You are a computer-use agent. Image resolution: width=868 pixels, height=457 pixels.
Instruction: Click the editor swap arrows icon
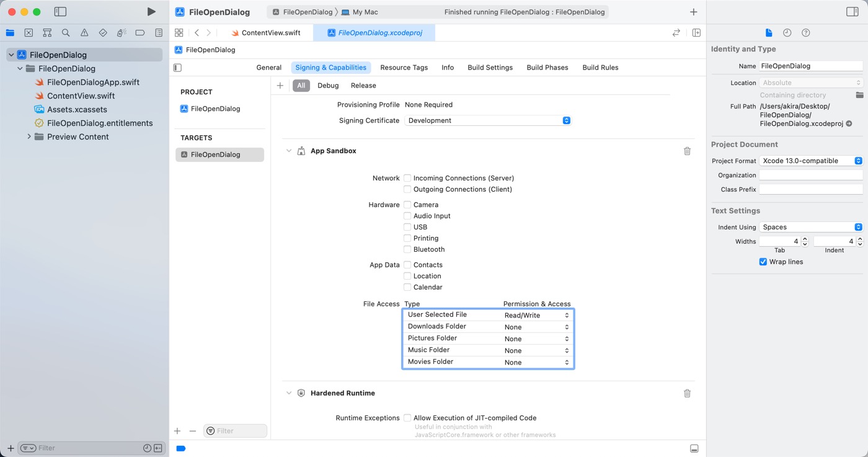(676, 33)
